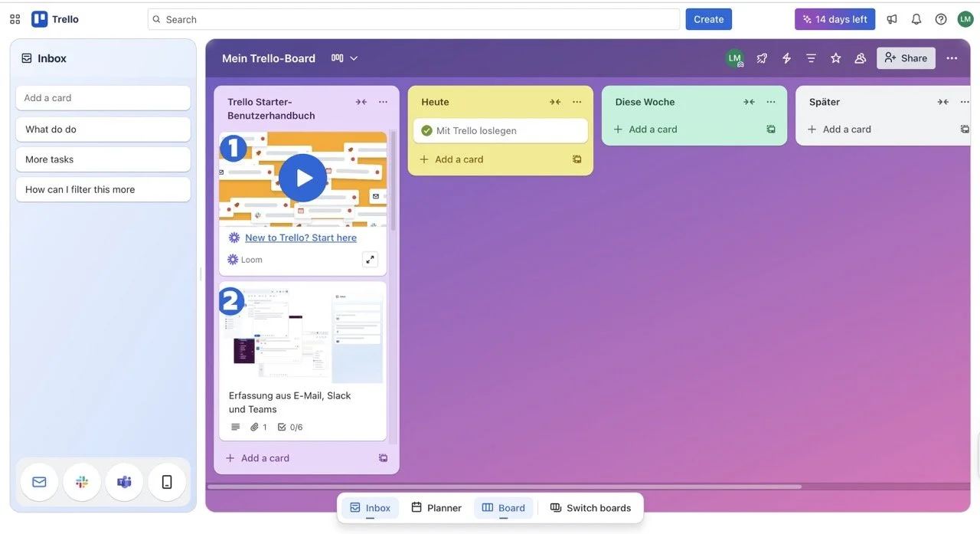Click the Create button
980x534 pixels.
tap(708, 19)
